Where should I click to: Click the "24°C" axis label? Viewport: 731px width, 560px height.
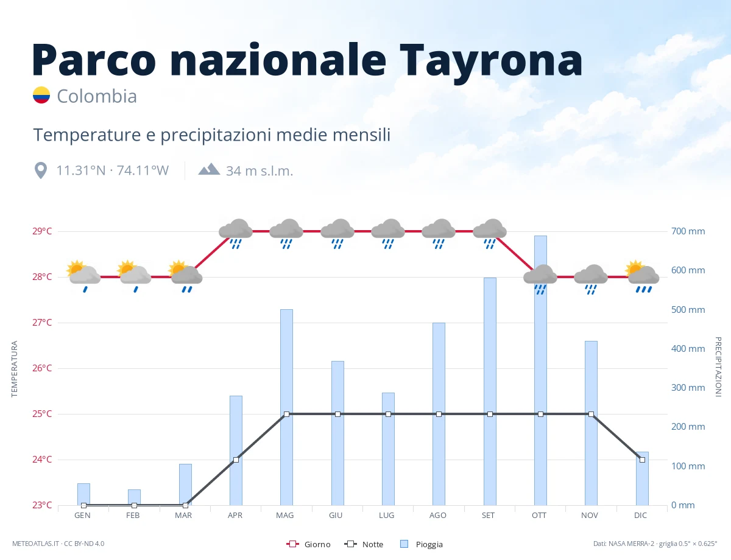[42, 460]
